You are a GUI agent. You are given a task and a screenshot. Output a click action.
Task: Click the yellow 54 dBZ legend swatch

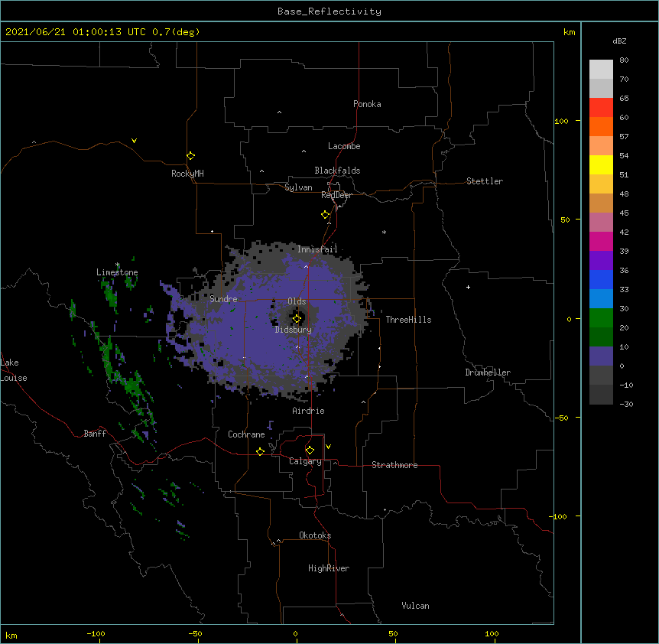pyautogui.click(x=601, y=164)
